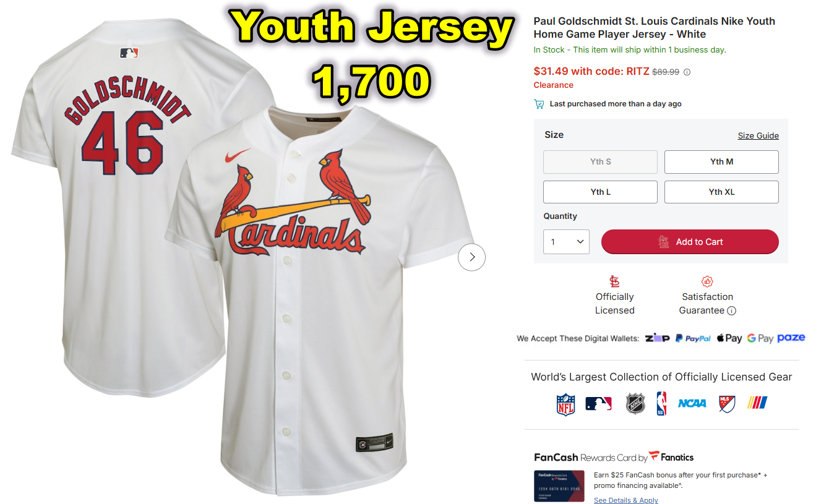Screen dimensions: 829x504
Task: Open See Details & Apply link
Action: point(625,500)
